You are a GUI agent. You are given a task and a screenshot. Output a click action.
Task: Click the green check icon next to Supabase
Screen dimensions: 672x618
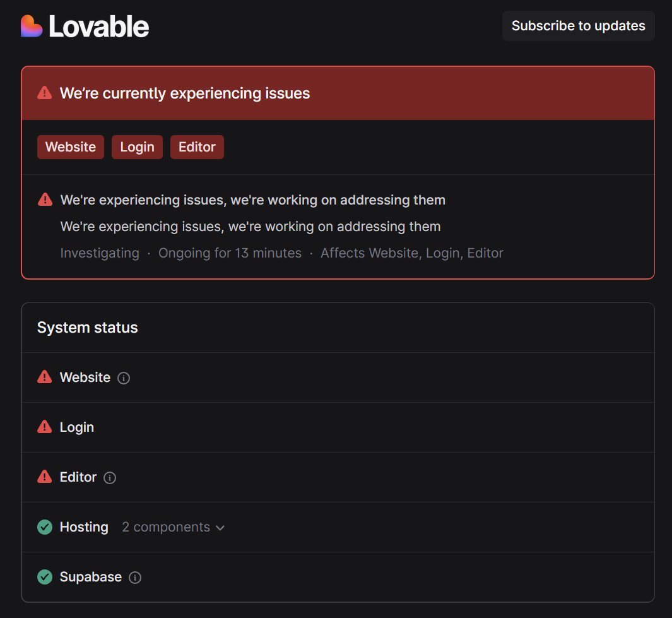pos(45,577)
